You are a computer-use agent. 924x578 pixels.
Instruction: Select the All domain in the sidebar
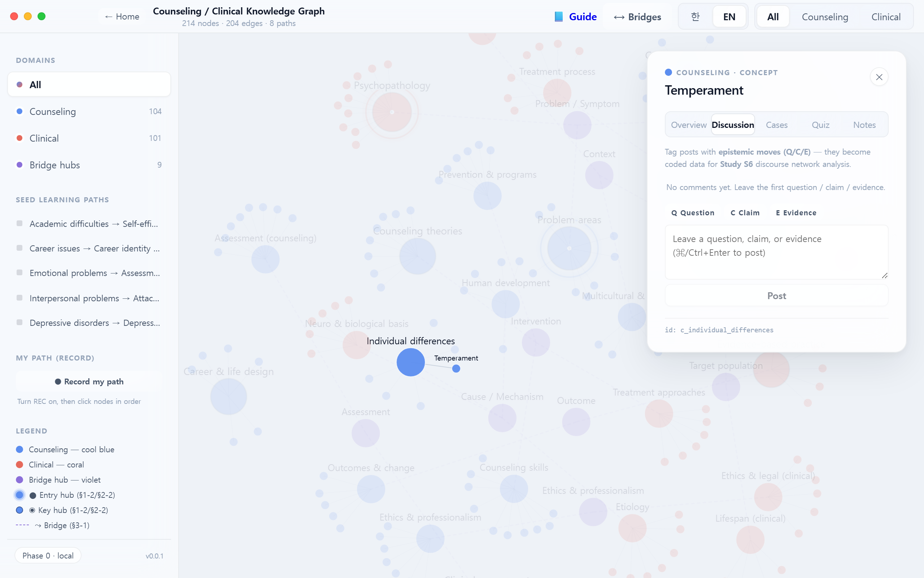(x=89, y=85)
